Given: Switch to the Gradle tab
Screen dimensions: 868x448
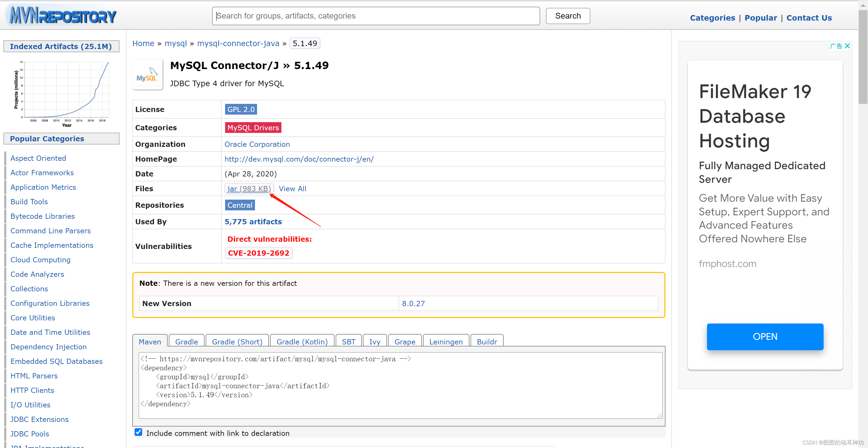Looking at the screenshot, I should click(186, 342).
